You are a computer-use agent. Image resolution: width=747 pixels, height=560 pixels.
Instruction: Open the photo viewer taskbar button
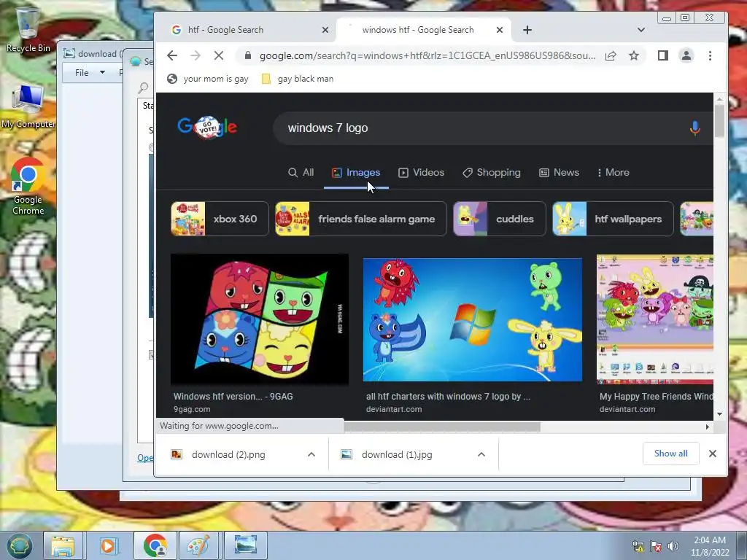246,545
